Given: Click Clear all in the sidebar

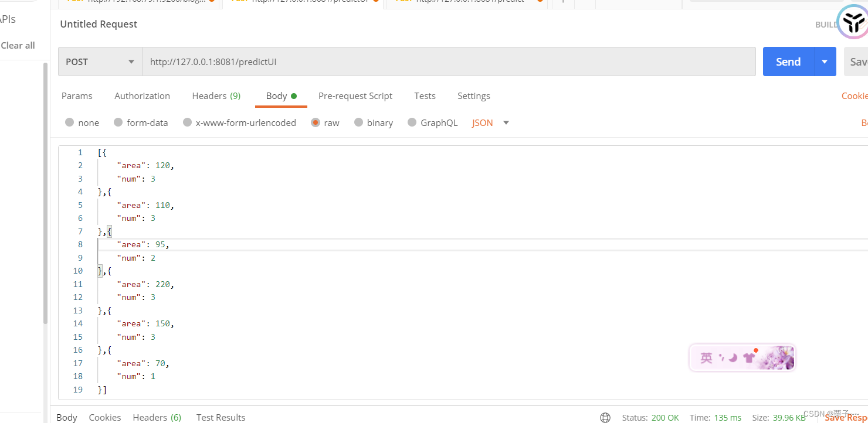Looking at the screenshot, I should point(18,45).
